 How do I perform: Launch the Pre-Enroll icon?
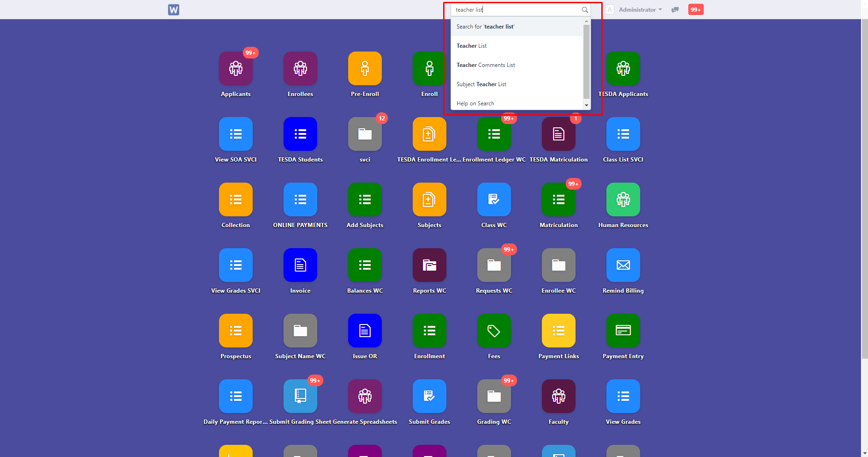point(365,68)
